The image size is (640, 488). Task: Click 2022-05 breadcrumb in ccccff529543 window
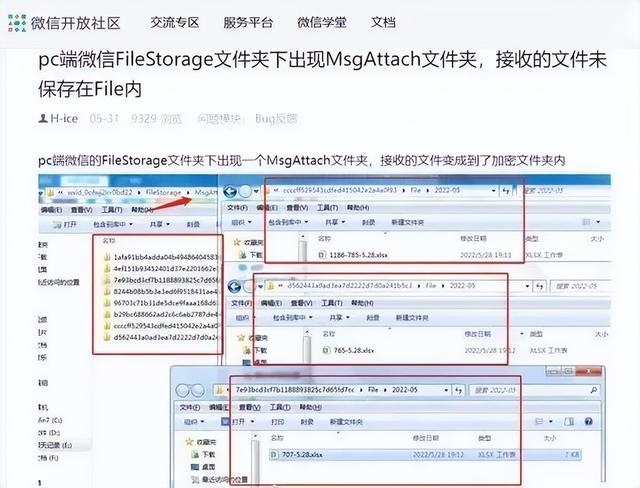[447, 190]
